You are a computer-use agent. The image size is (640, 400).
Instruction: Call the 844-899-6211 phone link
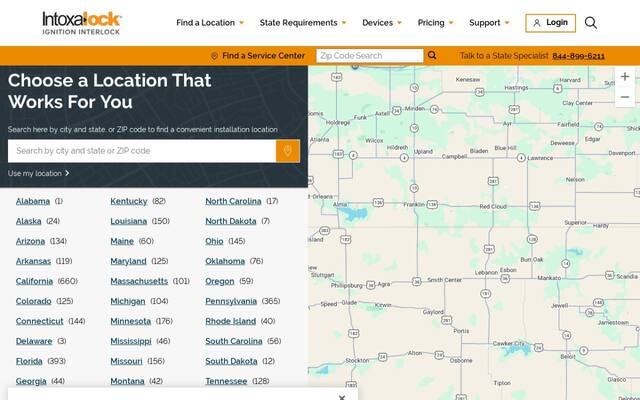578,56
